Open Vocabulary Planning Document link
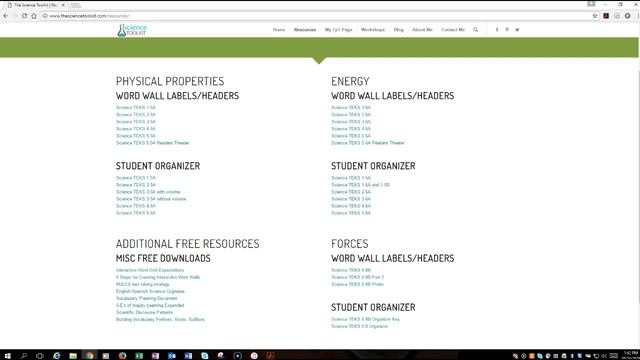Image resolution: width=640 pixels, height=360 pixels. point(147,298)
